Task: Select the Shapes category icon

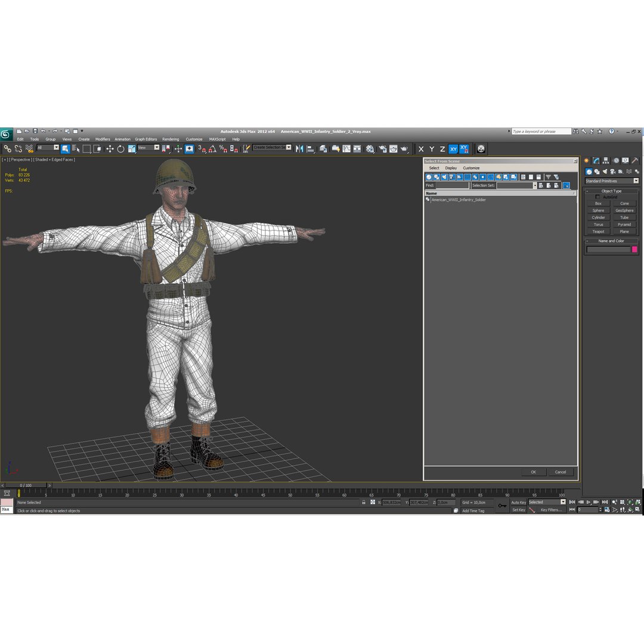Action: click(597, 172)
